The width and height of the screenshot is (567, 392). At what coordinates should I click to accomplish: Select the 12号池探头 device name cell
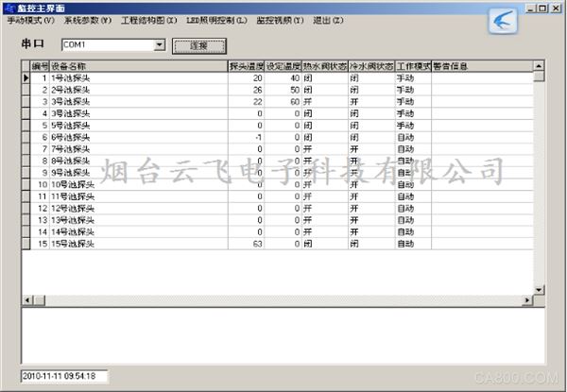(139, 208)
